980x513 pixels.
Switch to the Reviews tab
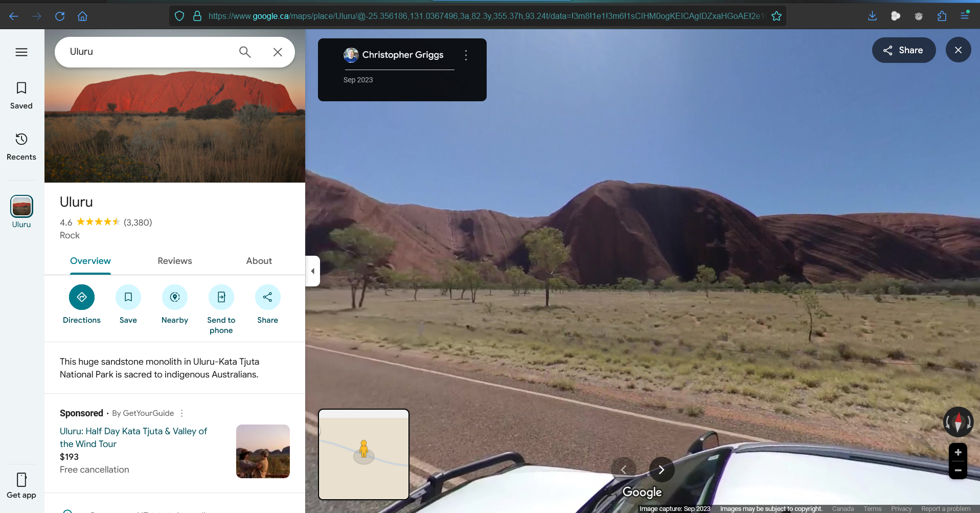pos(175,261)
